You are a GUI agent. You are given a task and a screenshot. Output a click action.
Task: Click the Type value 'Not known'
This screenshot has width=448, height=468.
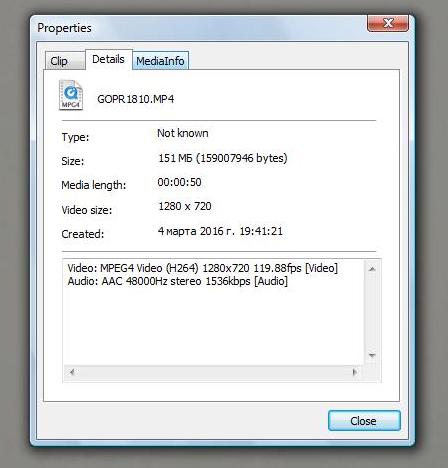tap(183, 133)
